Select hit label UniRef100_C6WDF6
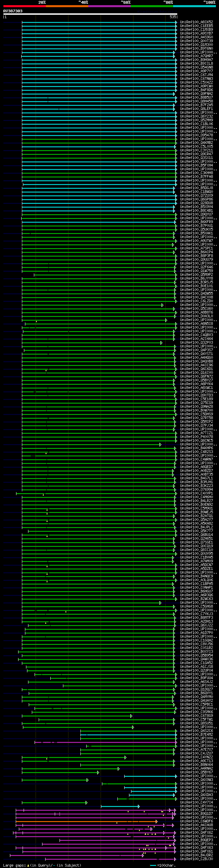The width and height of the screenshot is (219, 868). (196, 821)
